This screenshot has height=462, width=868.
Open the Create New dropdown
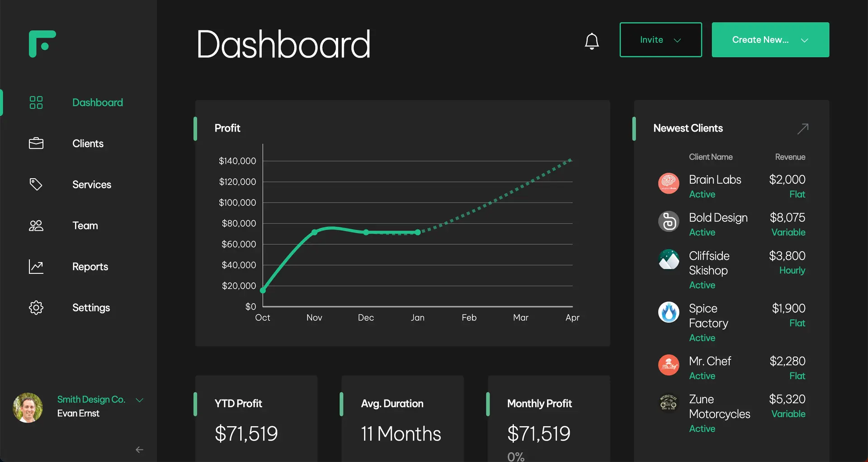coord(770,40)
